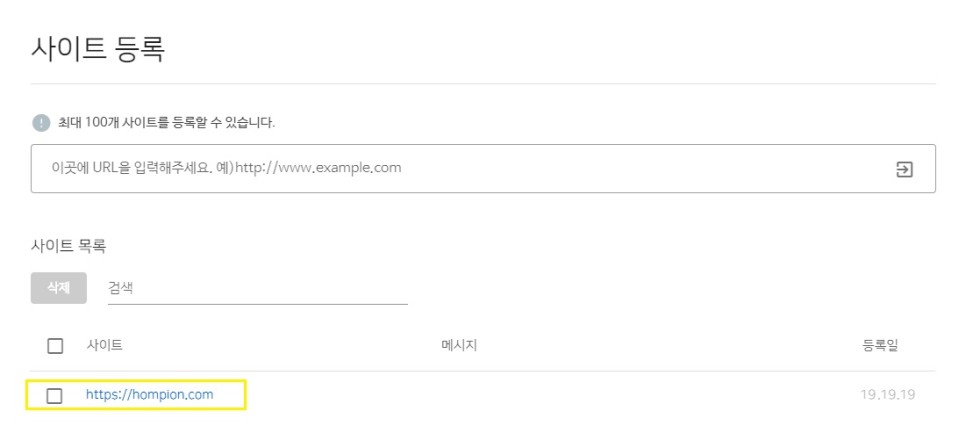Click the 등록일 column header

[880, 346]
